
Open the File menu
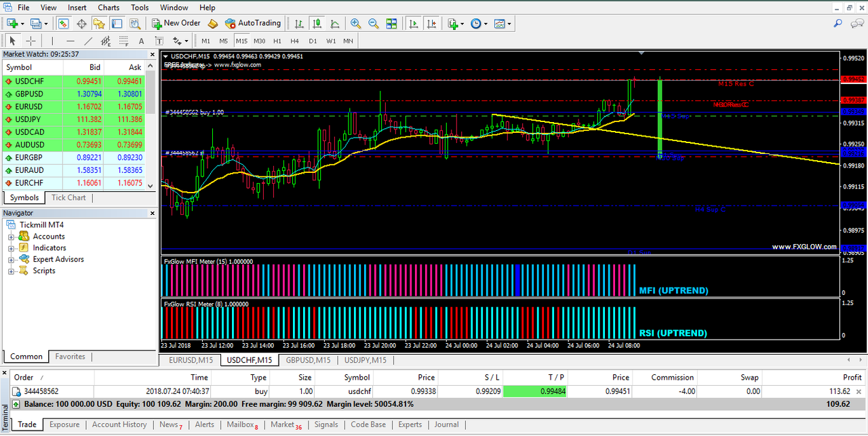coord(23,7)
